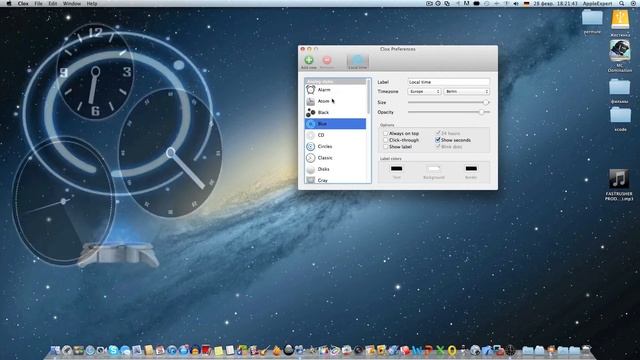This screenshot has height=360, width=640.
Task: Click the red Remove clock icon
Action: pos(327,60)
